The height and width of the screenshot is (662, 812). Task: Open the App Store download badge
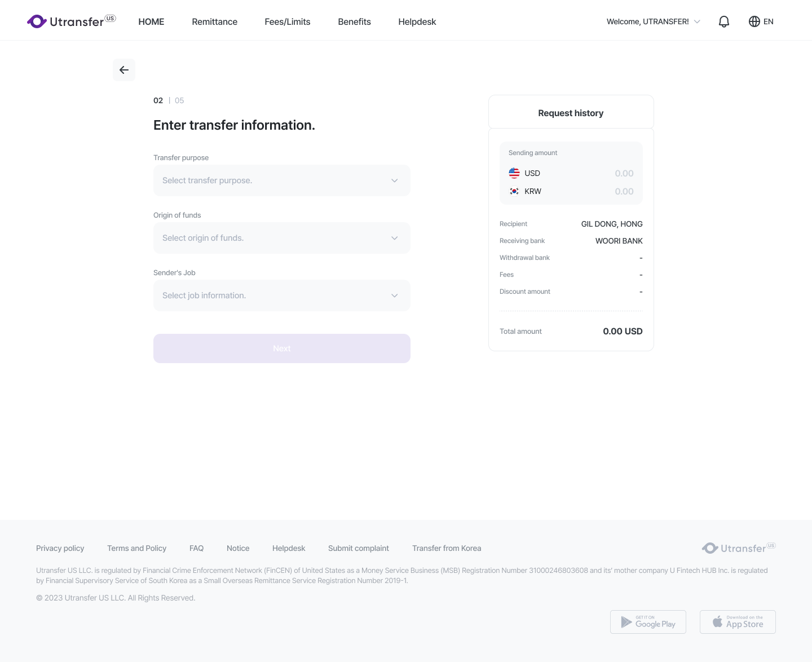(738, 622)
